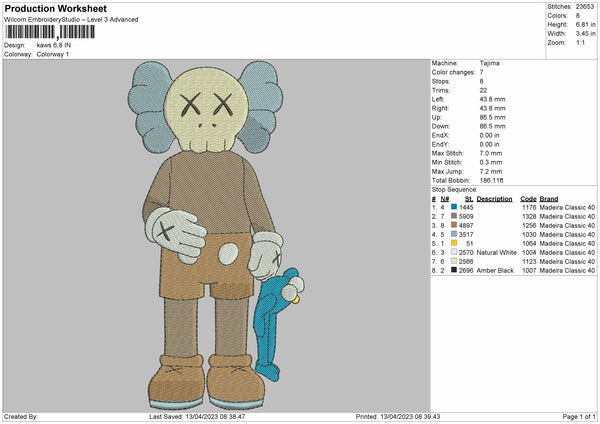The height and width of the screenshot is (424, 600).
Task: Click the Up value 86.5 mm
Action: coord(492,117)
